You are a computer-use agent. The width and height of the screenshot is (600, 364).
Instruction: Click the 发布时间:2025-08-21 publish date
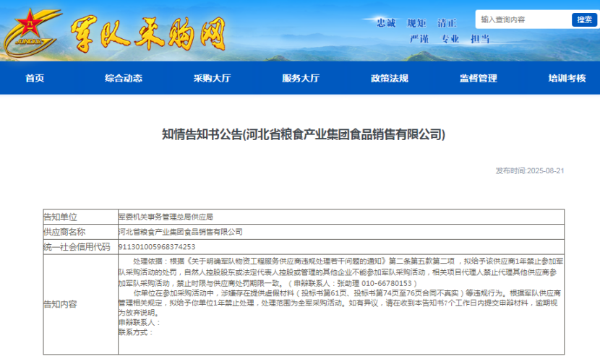point(530,171)
